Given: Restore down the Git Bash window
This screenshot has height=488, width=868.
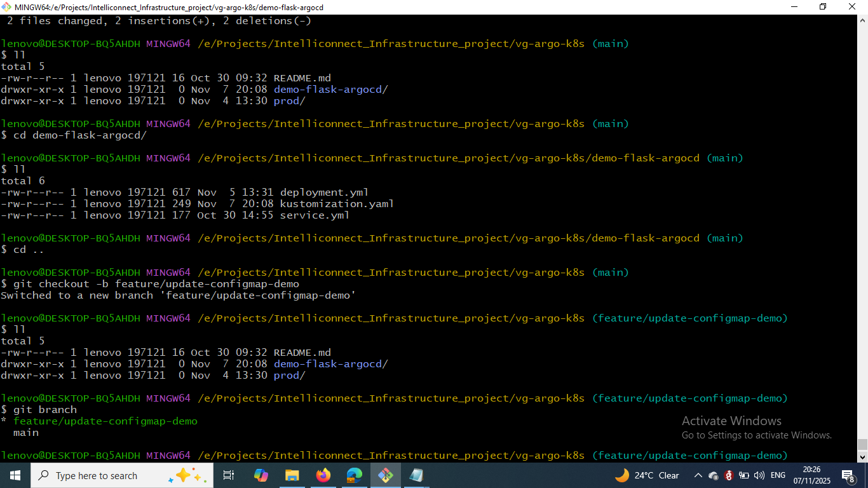Looking at the screenshot, I should point(823,7).
